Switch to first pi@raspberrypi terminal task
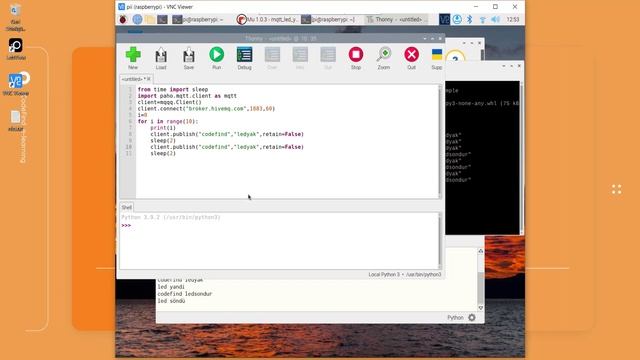The width and height of the screenshot is (640, 360). click(198, 19)
